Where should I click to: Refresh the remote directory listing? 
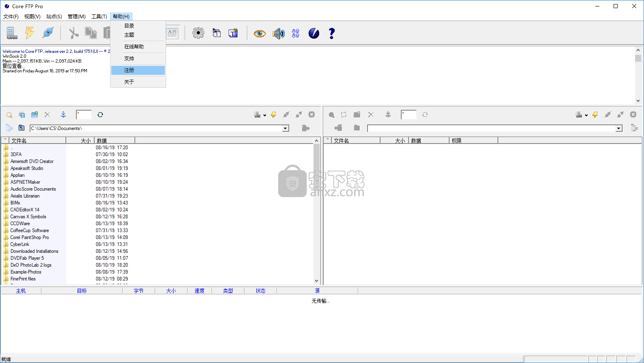tap(425, 115)
